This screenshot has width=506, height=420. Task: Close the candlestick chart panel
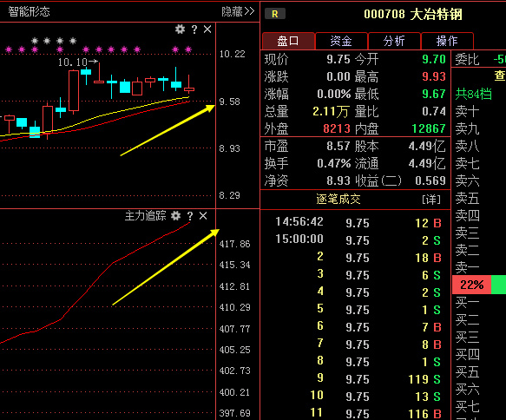[x=207, y=30]
